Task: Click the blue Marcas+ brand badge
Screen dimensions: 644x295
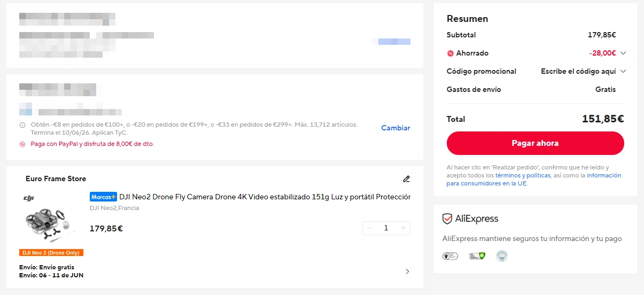Action: pos(103,197)
